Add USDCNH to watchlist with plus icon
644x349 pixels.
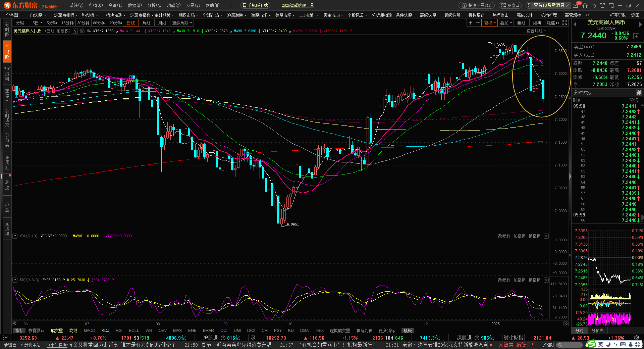(636, 36)
